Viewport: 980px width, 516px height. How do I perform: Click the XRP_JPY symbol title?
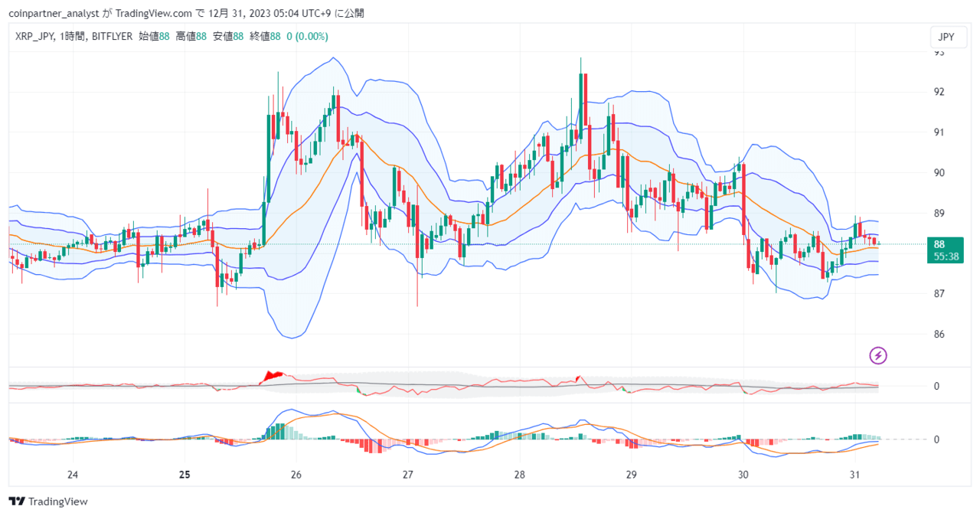pyautogui.click(x=32, y=36)
